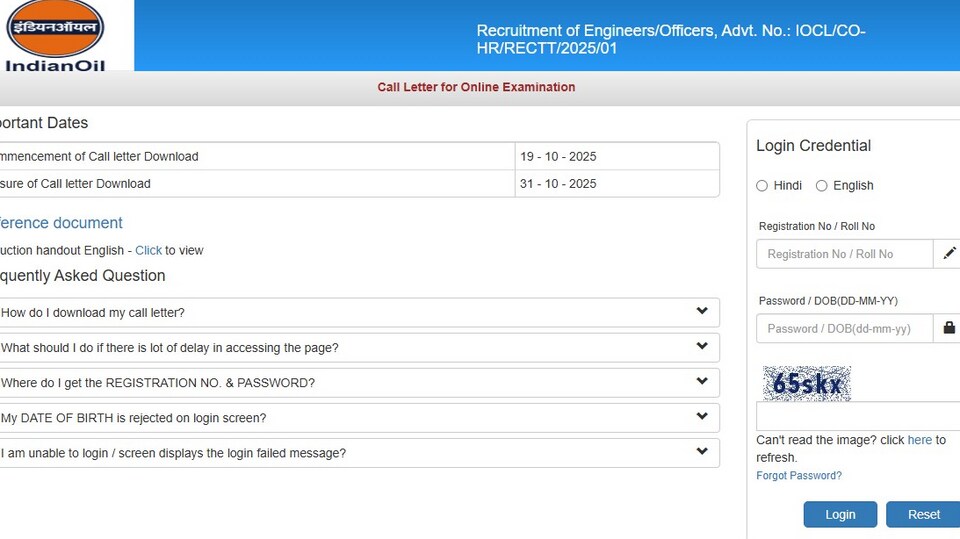Image resolution: width=960 pixels, height=539 pixels.
Task: Click the Reset button
Action: (923, 514)
